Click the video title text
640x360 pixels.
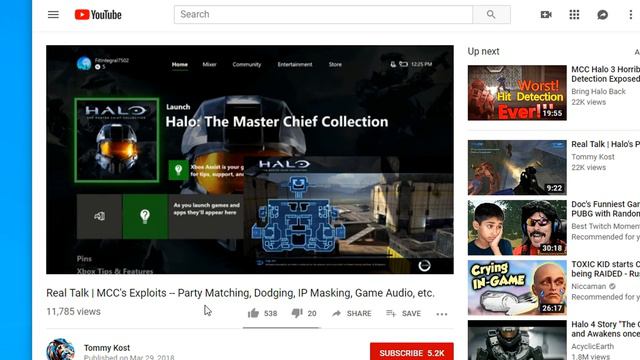(x=240, y=293)
